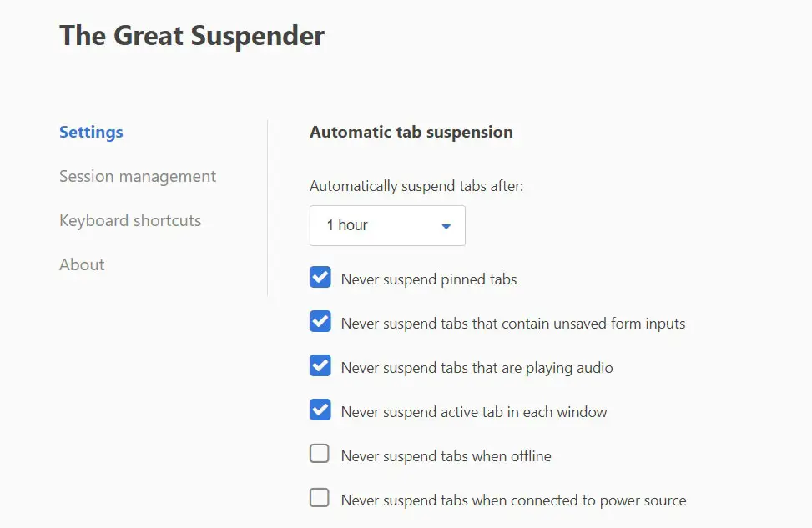Viewport: 812px width, 528px height.
Task: Click the 'Never suspend pinned tabs' label text
Action: (429, 279)
